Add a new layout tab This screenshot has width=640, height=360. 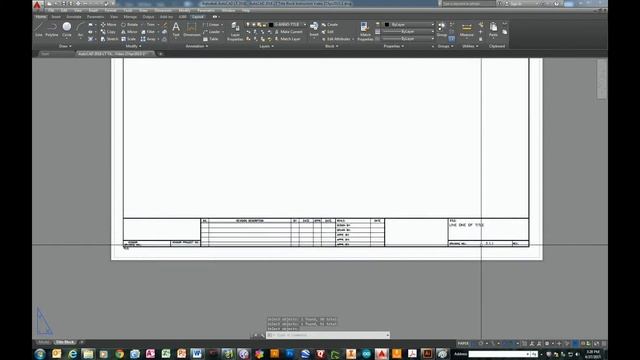point(81,342)
